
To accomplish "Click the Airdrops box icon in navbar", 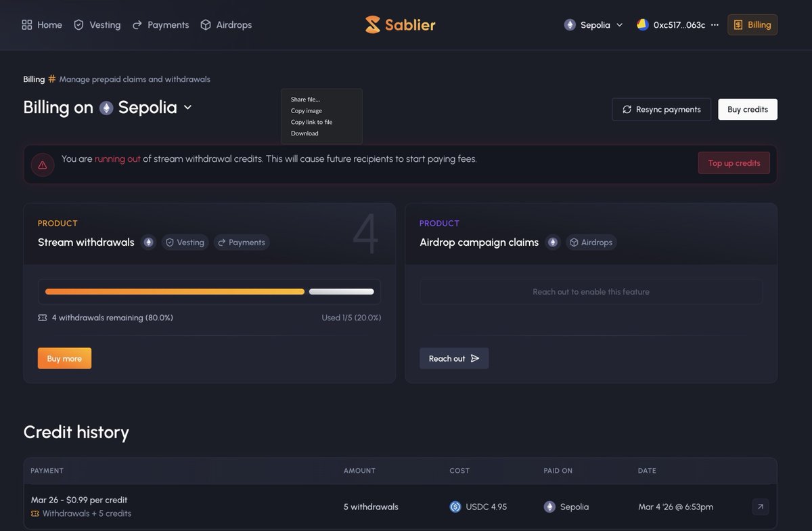I will coord(206,25).
